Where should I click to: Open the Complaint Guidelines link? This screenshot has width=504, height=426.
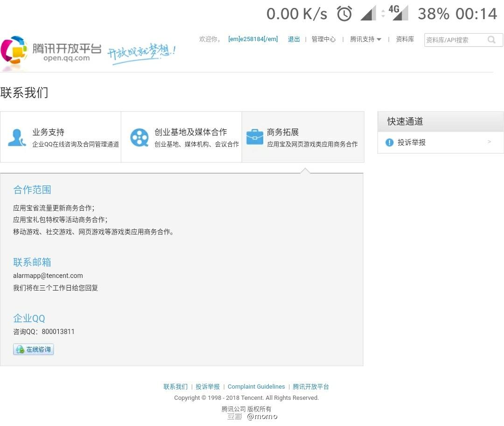pos(256,386)
